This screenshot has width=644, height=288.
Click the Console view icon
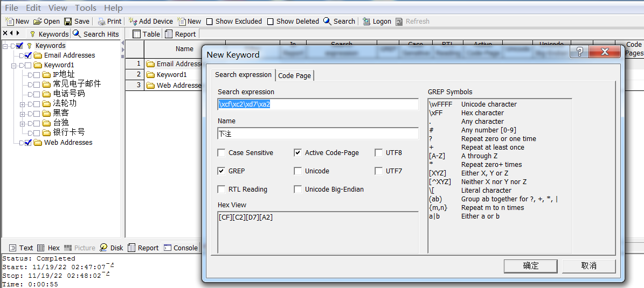167,248
